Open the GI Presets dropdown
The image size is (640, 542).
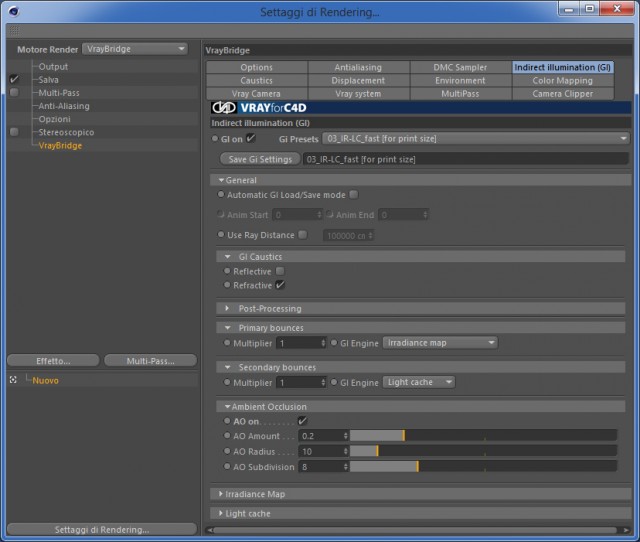pos(476,138)
